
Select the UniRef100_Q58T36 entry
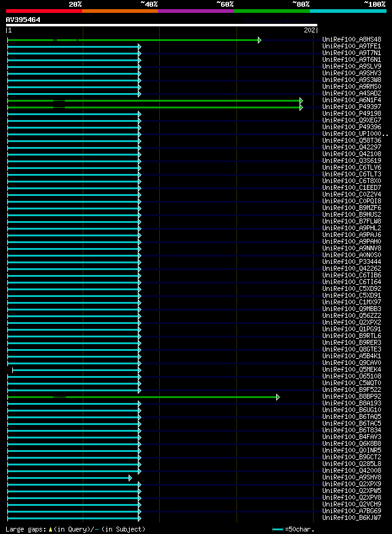pyautogui.click(x=352, y=141)
